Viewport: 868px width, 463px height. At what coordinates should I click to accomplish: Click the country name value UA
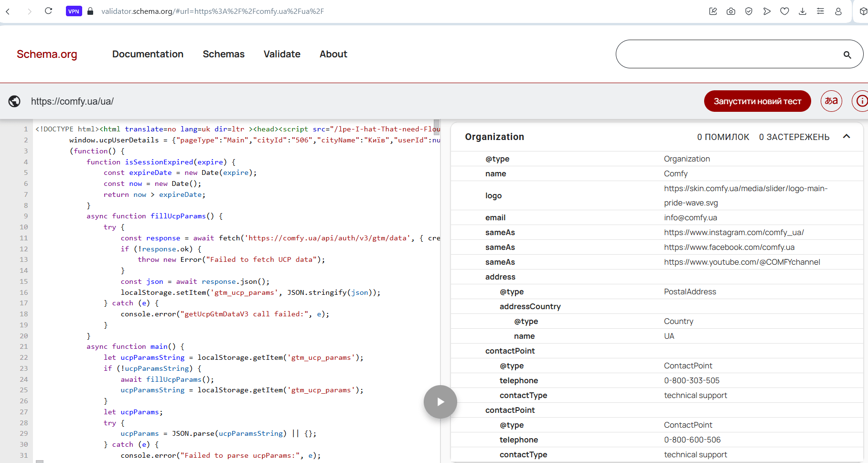pyautogui.click(x=669, y=336)
